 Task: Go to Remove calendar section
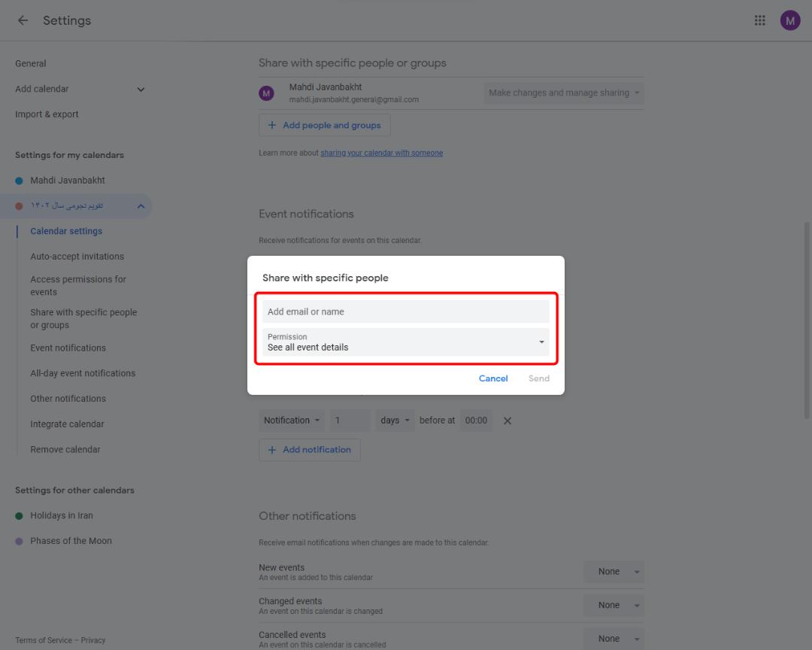(x=65, y=449)
